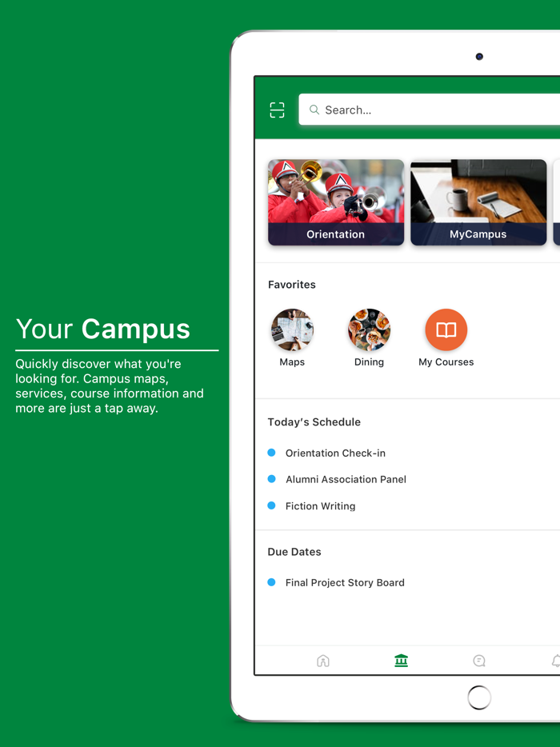Switch to the chat messages tab icon
Viewport: 560px width, 747px height.
pyautogui.click(x=479, y=661)
